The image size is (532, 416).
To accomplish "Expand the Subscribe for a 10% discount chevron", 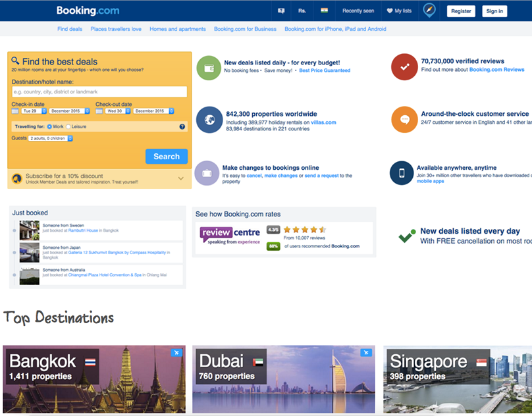I will point(181,178).
